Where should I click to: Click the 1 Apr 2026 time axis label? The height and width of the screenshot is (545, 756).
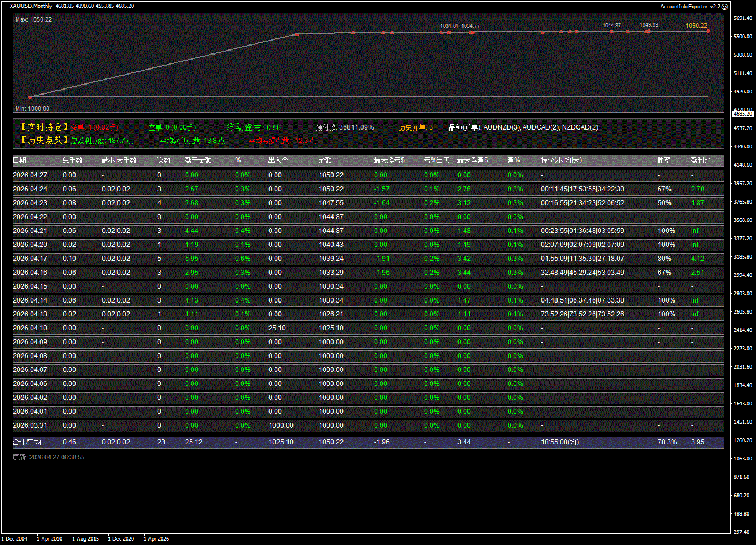(156, 538)
